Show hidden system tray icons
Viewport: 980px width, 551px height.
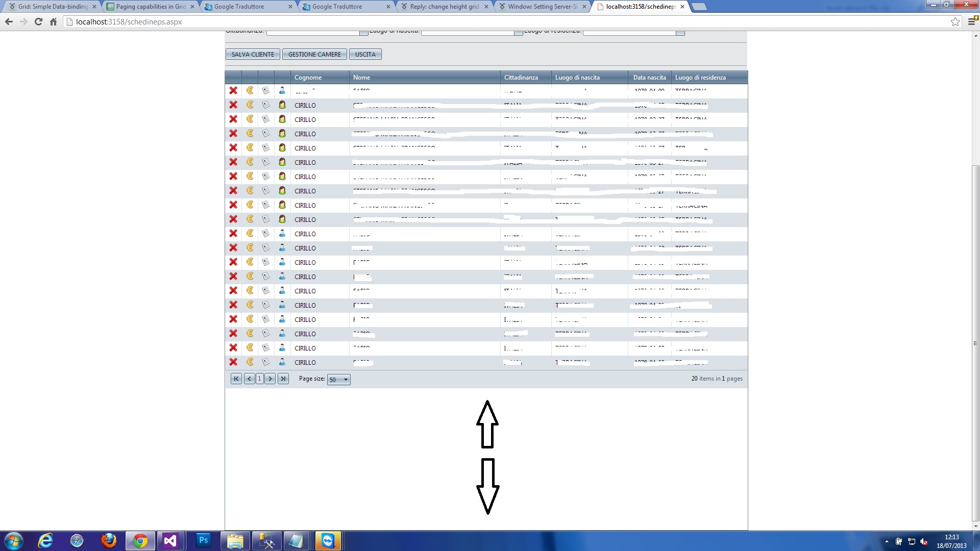(887, 541)
